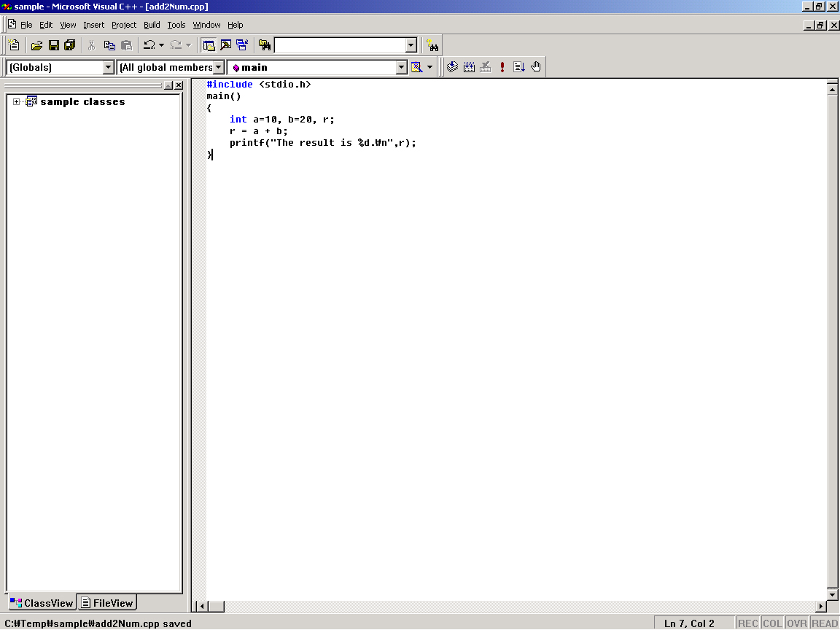Switch to the FileView tab

pyautogui.click(x=107, y=603)
